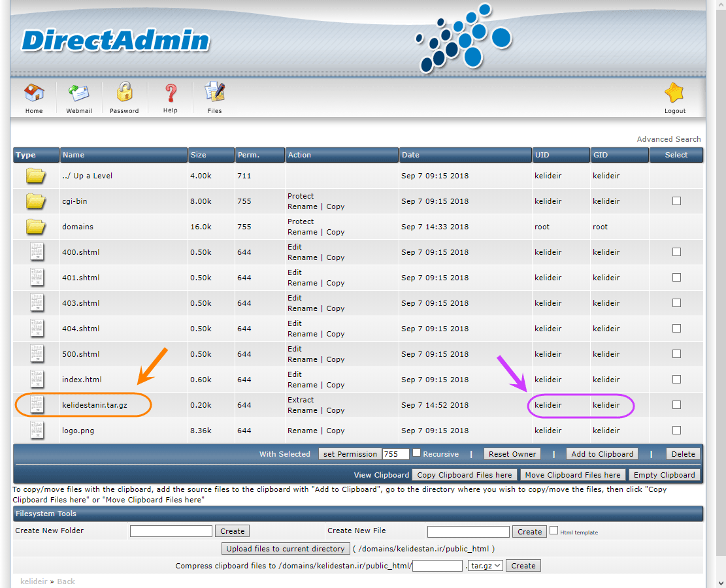Click Add to Clipboard button
Screen dimensions: 726x588
(602, 454)
